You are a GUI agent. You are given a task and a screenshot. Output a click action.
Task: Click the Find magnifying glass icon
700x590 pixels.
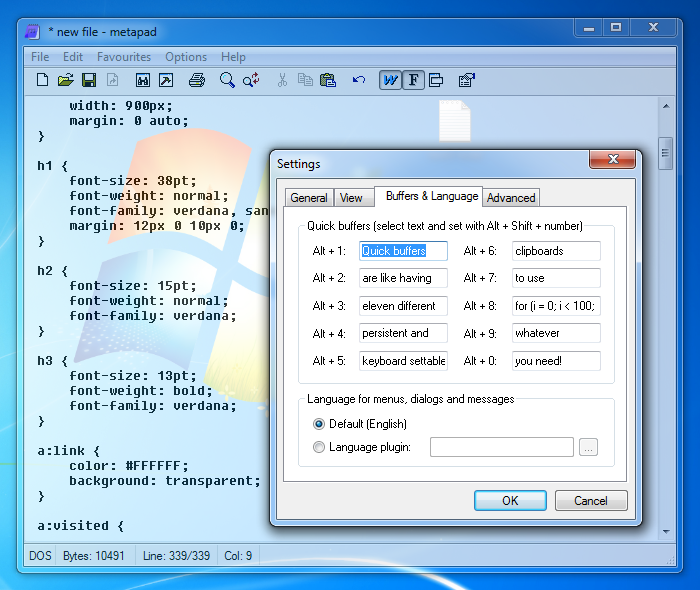click(x=228, y=80)
